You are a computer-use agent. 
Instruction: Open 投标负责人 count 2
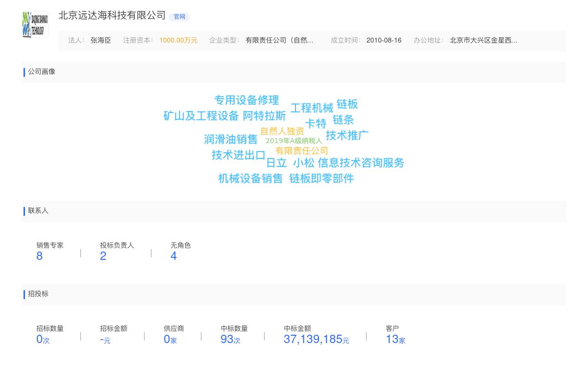pos(103,256)
